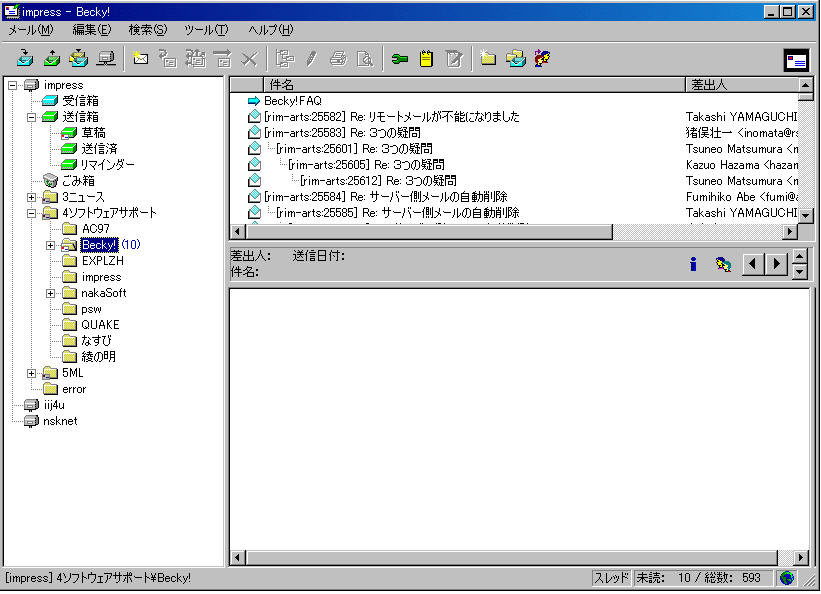Click the folder-over-tray mailbox icon
The width and height of the screenshot is (821, 594).
(516, 58)
